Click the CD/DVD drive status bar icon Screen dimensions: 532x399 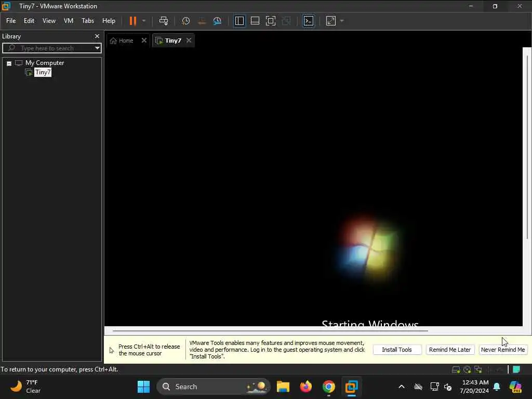pos(467,369)
